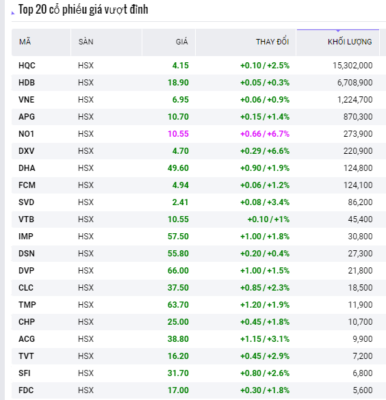Open the HQC stock code
Screen dimensions: 386x400
[27, 65]
